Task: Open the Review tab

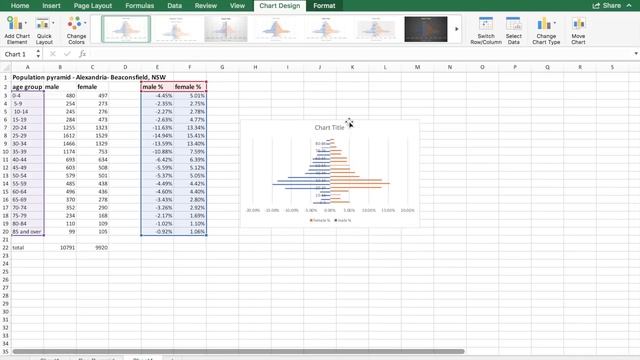Action: (206, 6)
